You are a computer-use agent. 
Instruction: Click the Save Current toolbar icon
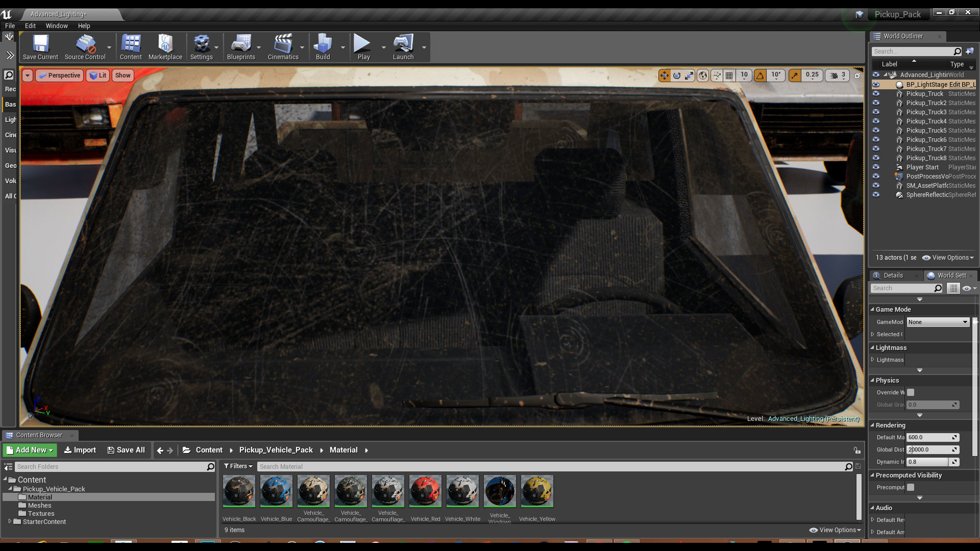point(40,45)
